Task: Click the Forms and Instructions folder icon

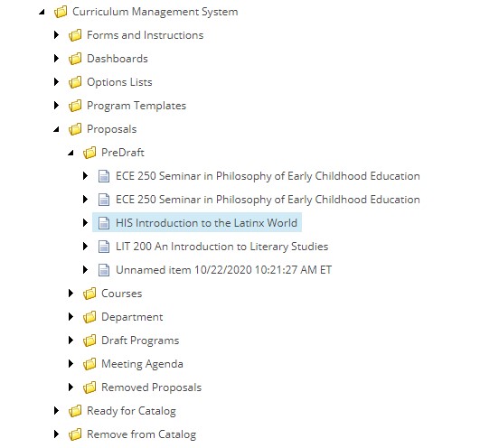Action: 75,35
